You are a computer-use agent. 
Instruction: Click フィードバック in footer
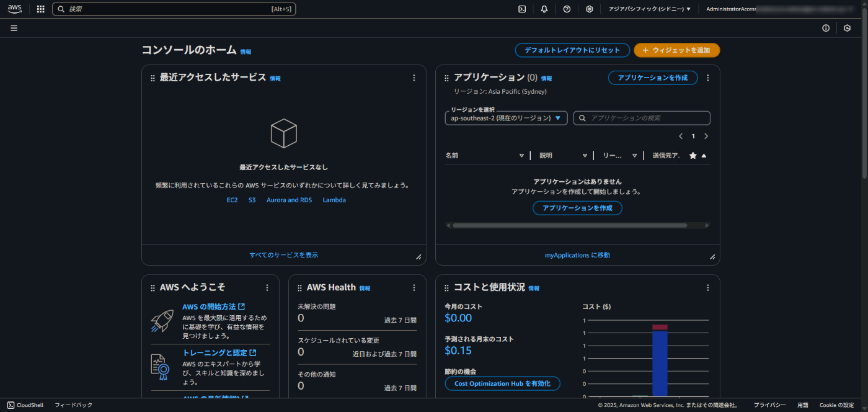pyautogui.click(x=73, y=405)
